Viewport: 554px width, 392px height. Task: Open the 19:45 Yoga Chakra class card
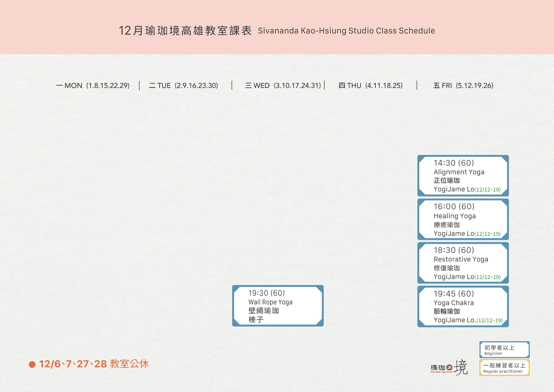(463, 306)
